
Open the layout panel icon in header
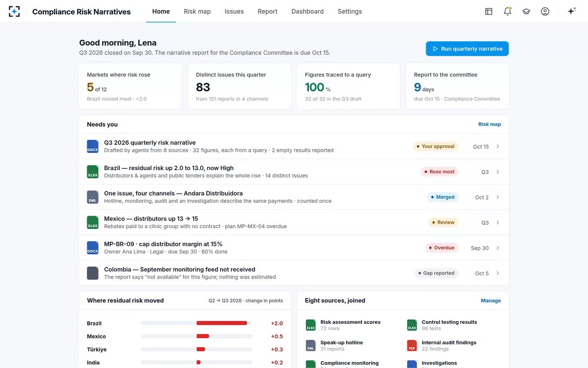(489, 11)
